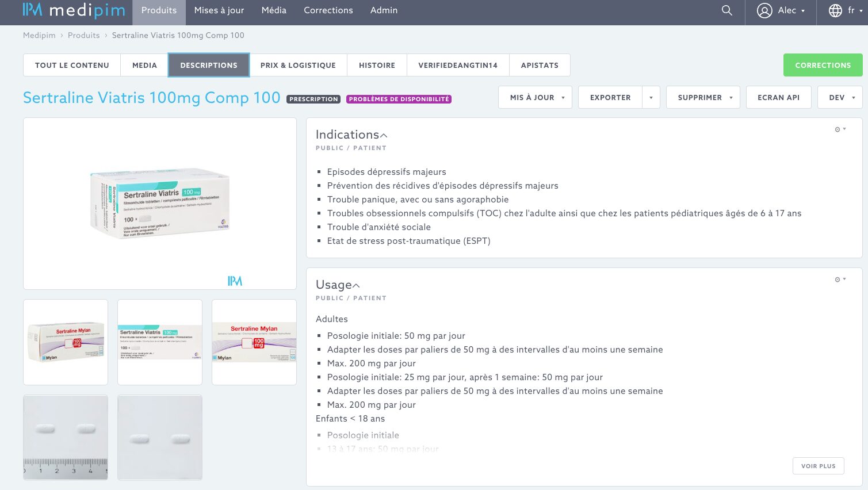Viewport: 868px width, 490px height.
Task: Switch to the Prix & Logistique tab
Action: (298, 66)
